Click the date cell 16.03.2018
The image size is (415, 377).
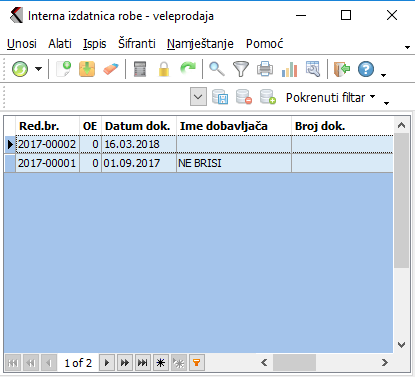139,144
